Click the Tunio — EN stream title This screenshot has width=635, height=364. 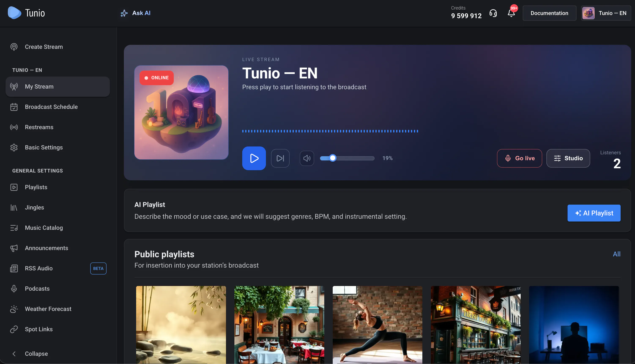pos(280,73)
